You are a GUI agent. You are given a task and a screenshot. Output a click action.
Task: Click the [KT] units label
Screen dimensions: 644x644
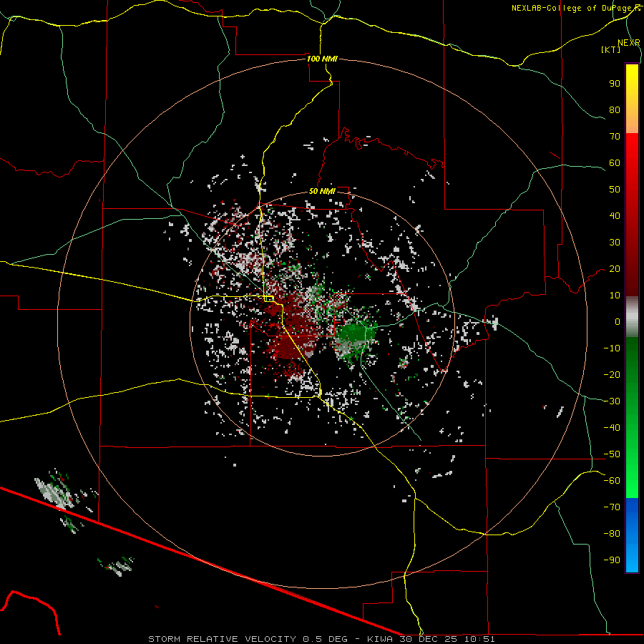point(611,49)
